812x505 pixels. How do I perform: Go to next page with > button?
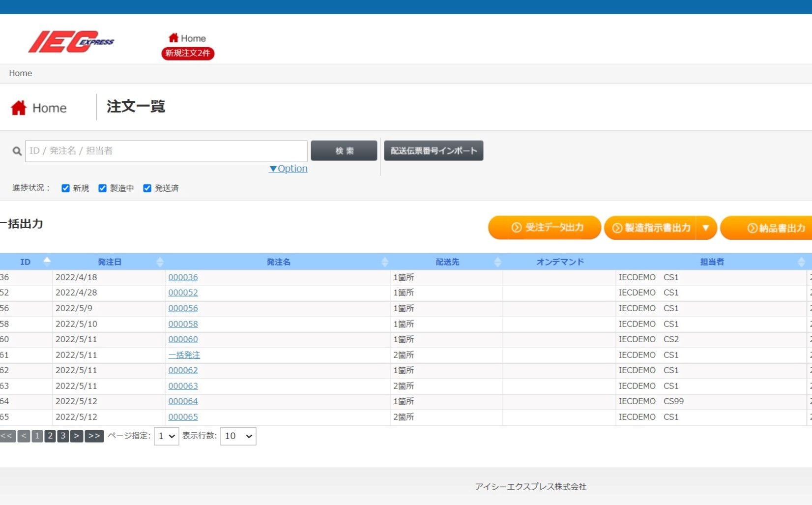click(x=76, y=436)
